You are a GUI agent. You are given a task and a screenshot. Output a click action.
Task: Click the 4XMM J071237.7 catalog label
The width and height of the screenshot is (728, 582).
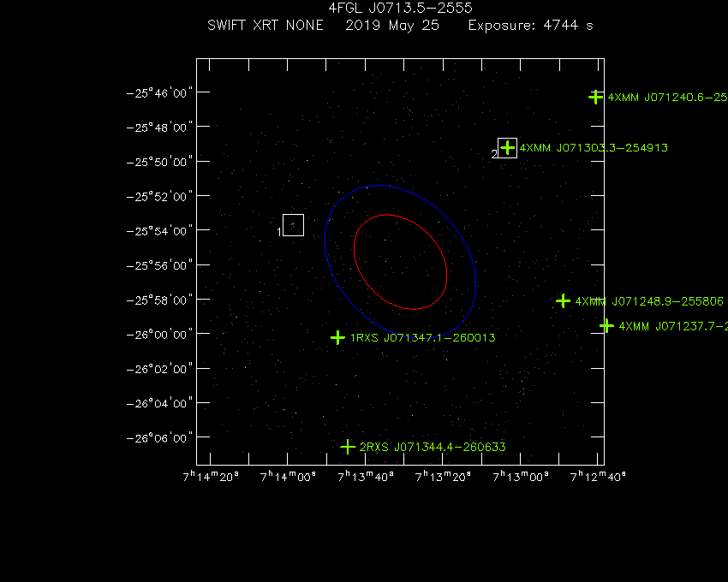pyautogui.click(x=673, y=326)
